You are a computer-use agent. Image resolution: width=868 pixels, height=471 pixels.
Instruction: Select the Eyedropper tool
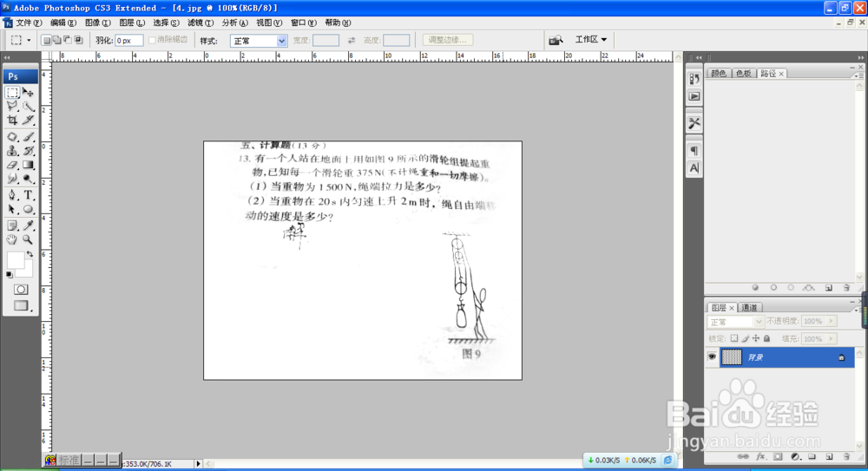(x=29, y=226)
